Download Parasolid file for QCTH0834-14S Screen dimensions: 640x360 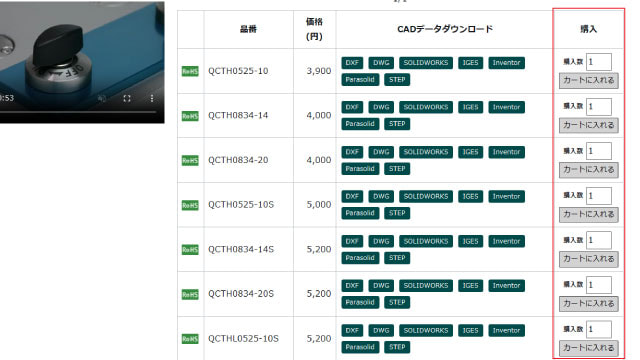[x=360, y=258]
